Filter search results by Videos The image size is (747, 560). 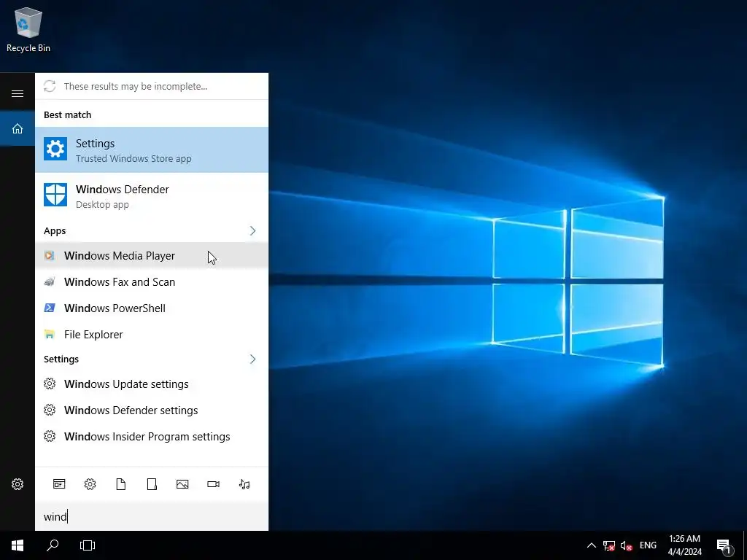pyautogui.click(x=214, y=484)
